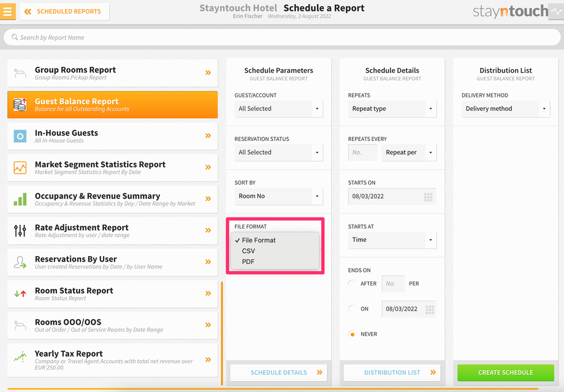Open calendar picker for Ends On date
564x392 pixels.
(x=430, y=309)
